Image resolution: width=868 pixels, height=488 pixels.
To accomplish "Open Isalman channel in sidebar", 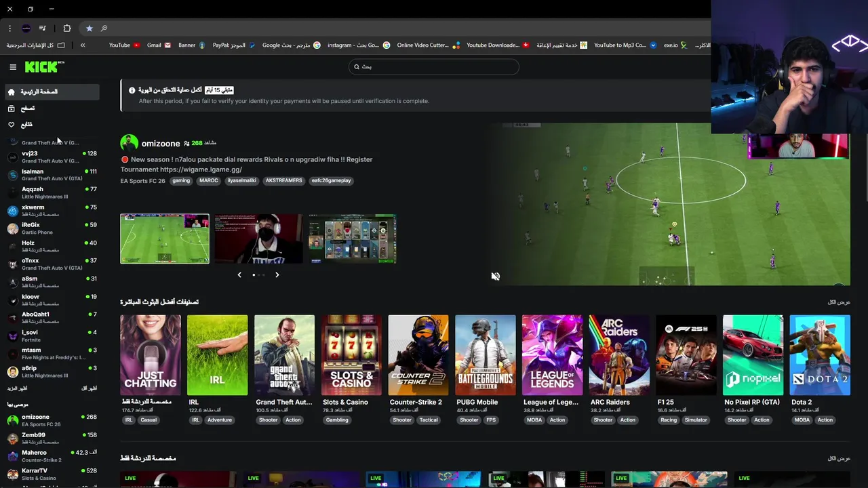I will (x=52, y=175).
